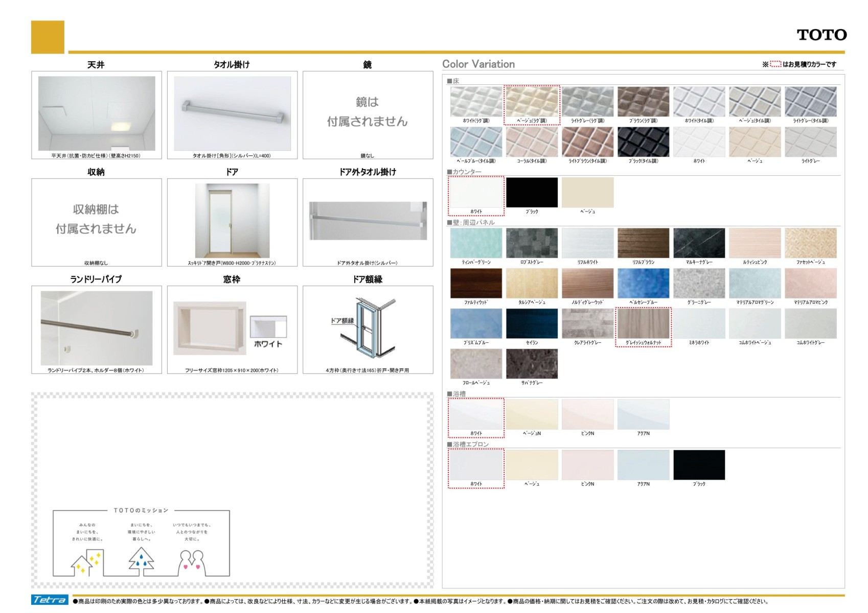
Task: Click the tree with water drops icon
Action: point(141,560)
